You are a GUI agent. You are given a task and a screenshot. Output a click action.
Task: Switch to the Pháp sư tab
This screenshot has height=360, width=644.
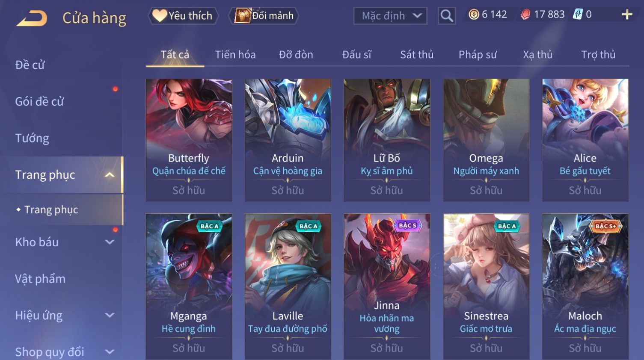pos(478,55)
